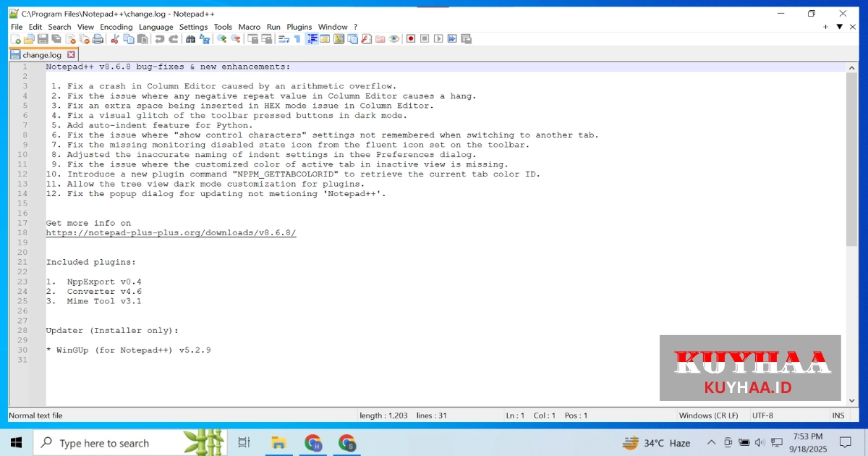Click the Close All toolbar icon
Screen dimensions: 868x456
coord(85,39)
